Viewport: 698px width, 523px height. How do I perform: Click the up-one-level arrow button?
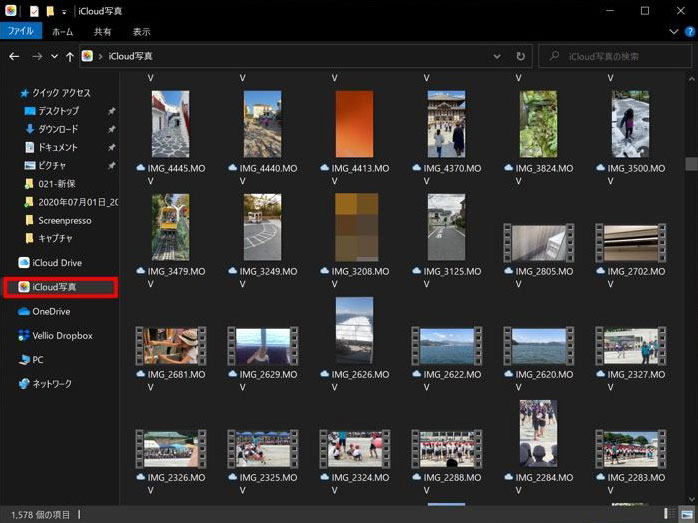pos(69,57)
